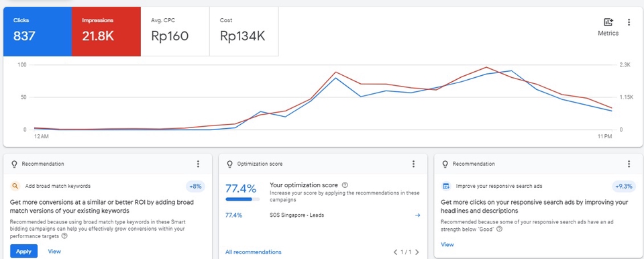Open the Optimization score card's three-dot menu
This screenshot has height=259, width=644.
tap(413, 164)
